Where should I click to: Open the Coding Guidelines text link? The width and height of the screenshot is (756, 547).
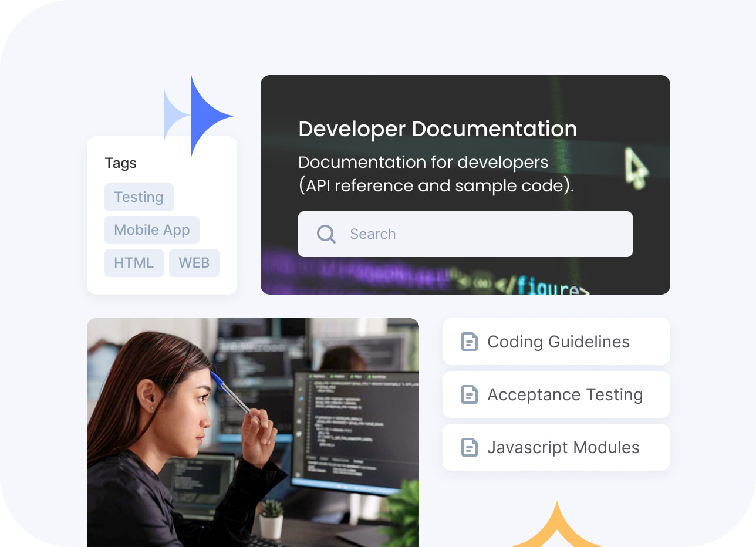pyautogui.click(x=558, y=342)
